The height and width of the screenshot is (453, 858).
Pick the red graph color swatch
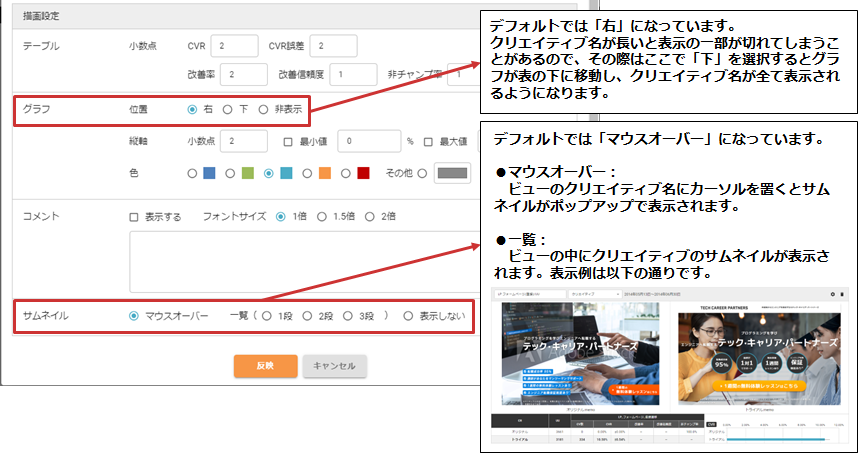(363, 173)
